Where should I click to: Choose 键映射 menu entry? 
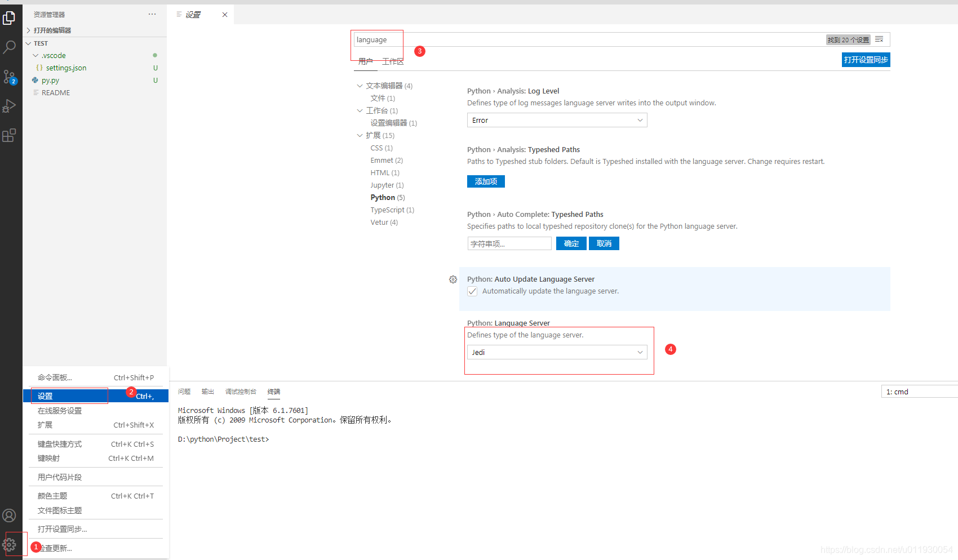coord(96,459)
